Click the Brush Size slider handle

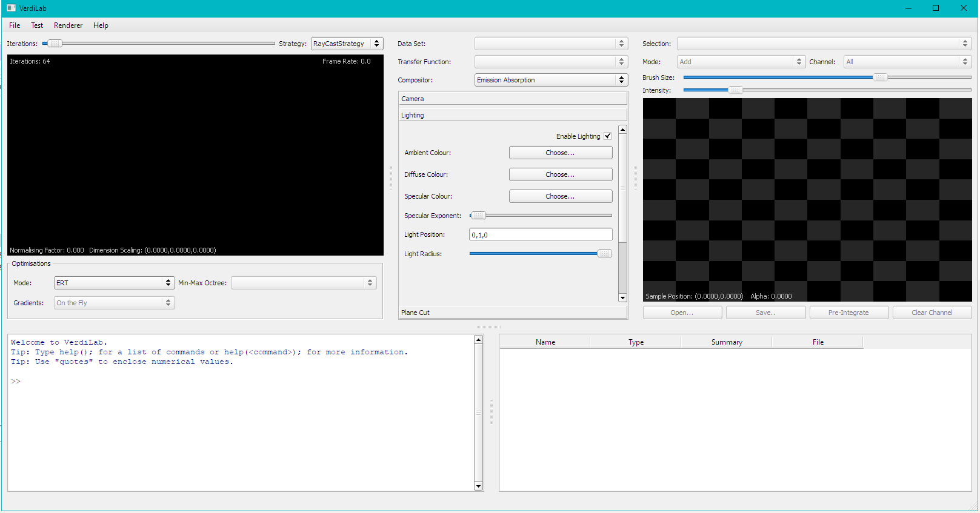880,77
